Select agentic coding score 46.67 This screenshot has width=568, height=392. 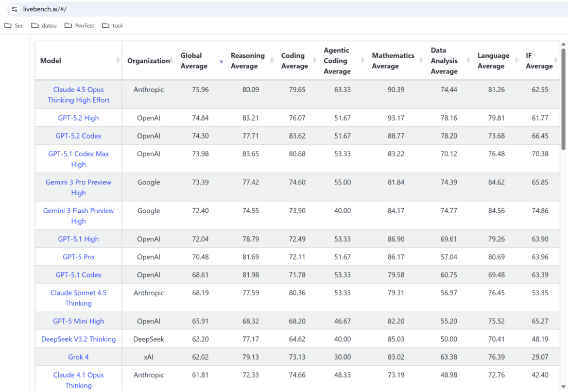tap(342, 321)
